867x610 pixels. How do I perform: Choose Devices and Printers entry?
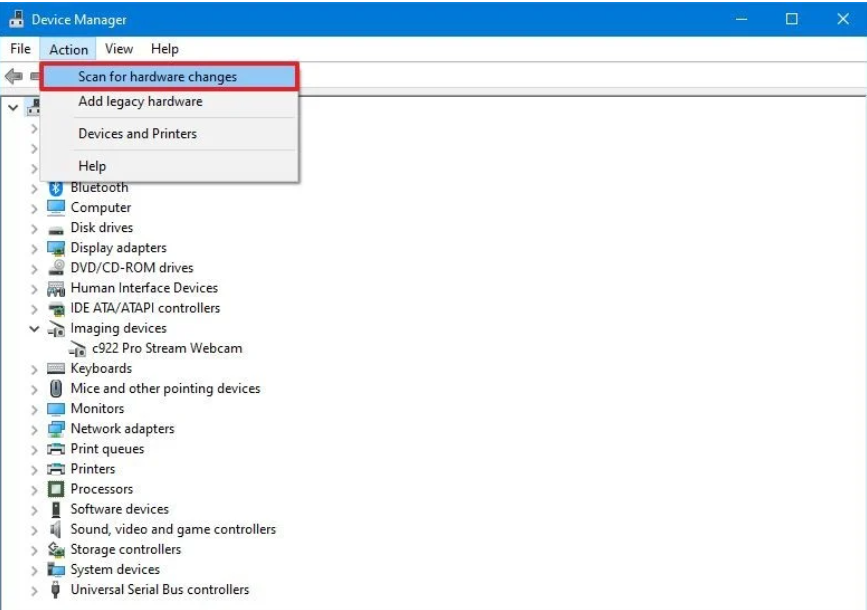point(170,134)
